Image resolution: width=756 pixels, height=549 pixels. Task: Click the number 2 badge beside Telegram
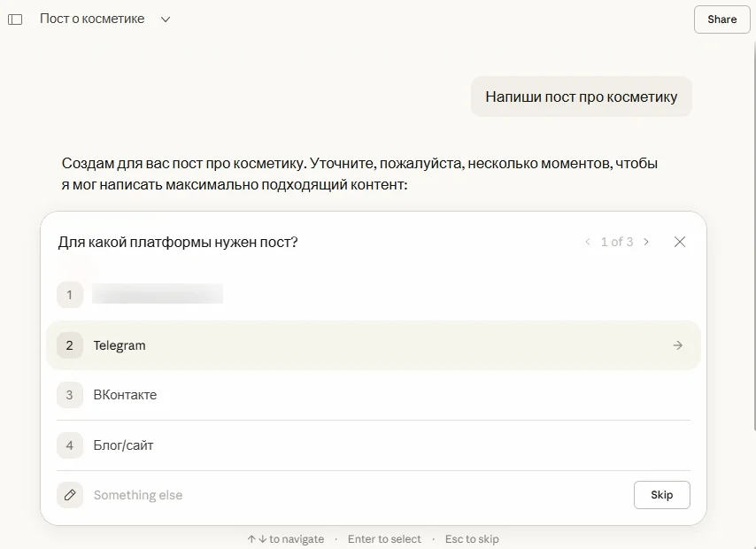click(x=70, y=345)
